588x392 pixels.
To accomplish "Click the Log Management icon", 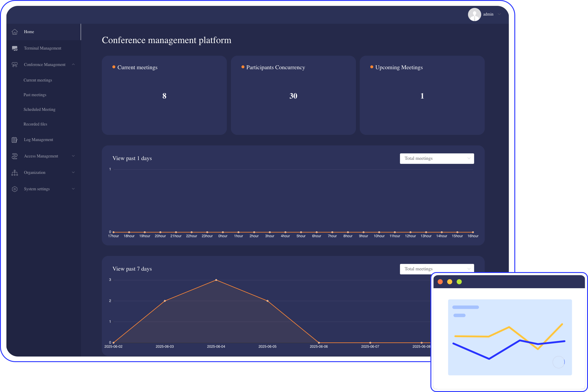I will (x=15, y=140).
